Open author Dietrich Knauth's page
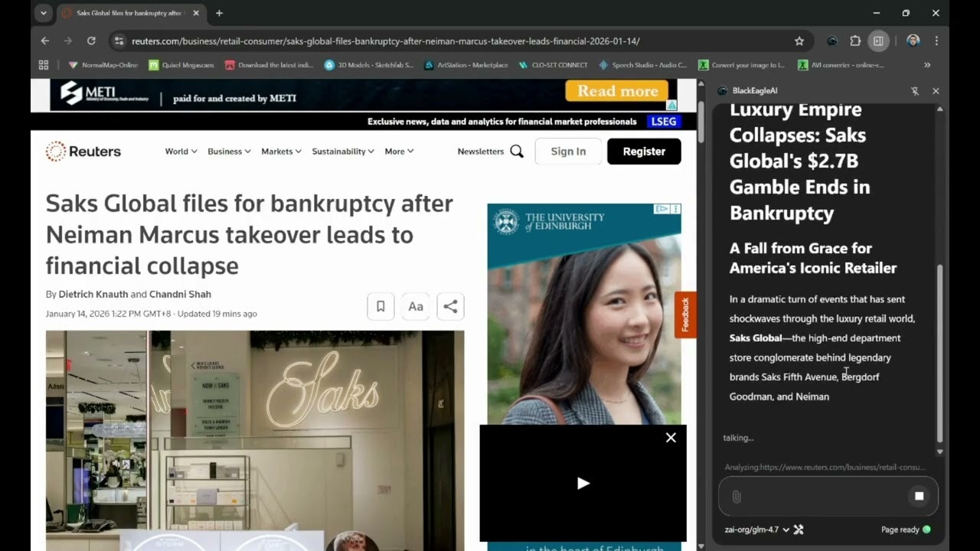 coord(94,295)
